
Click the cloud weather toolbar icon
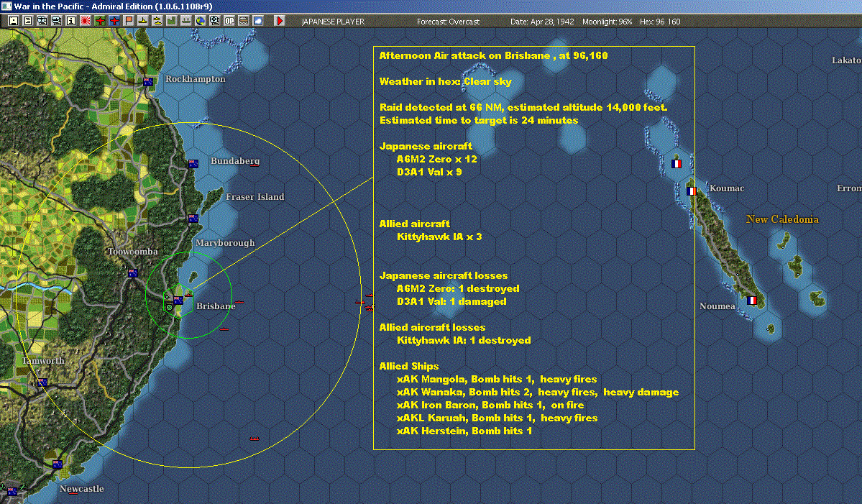pyautogui.click(x=257, y=21)
